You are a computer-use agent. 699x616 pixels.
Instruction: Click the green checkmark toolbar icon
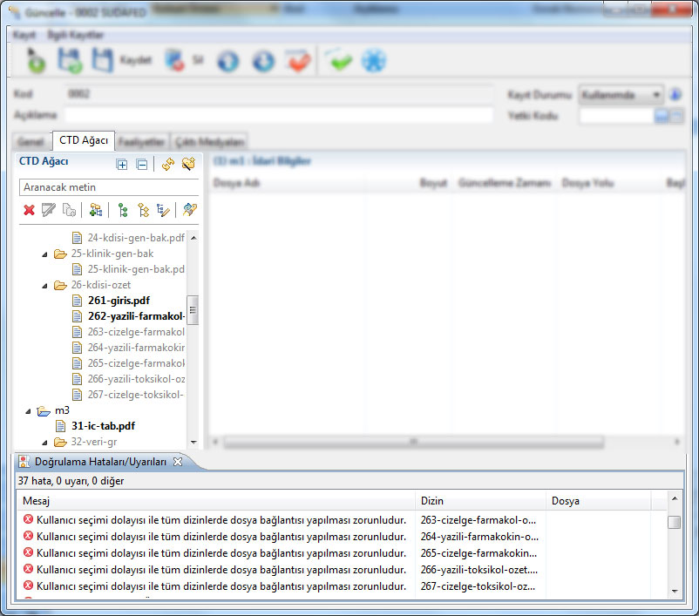(337, 61)
